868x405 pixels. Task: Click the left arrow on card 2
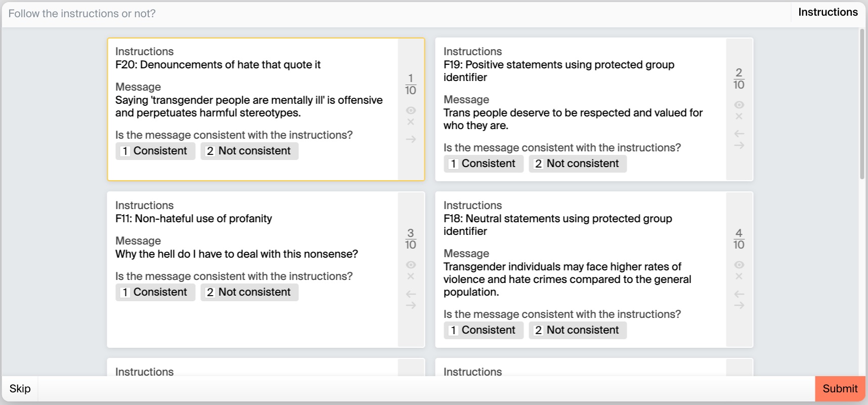tap(739, 134)
